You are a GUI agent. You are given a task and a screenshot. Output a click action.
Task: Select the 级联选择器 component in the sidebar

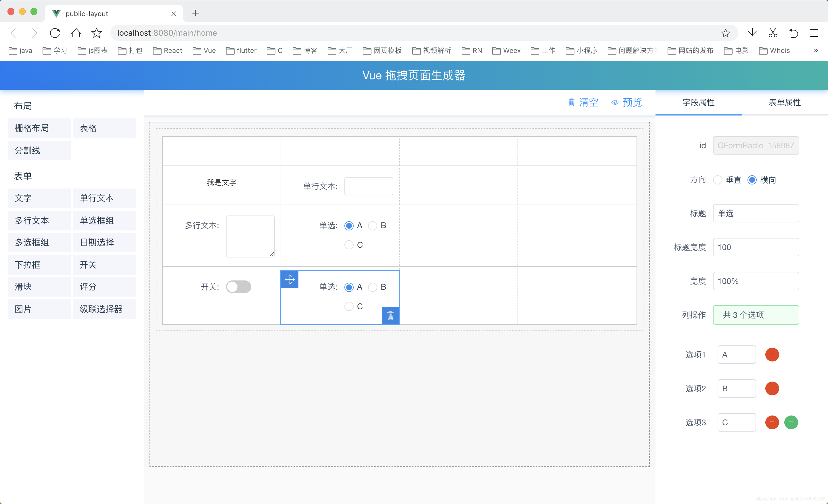(101, 309)
